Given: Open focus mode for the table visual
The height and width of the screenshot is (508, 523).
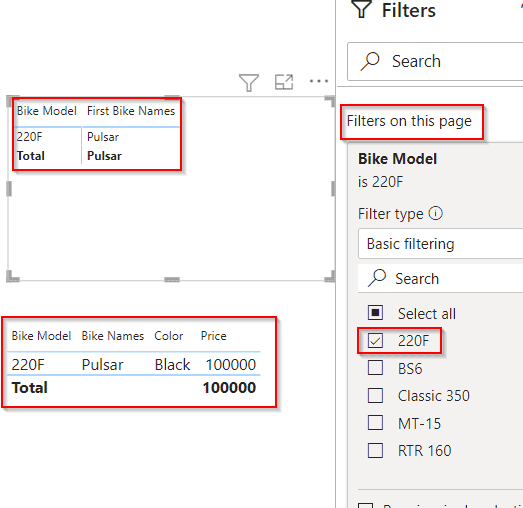Looking at the screenshot, I should 284,82.
